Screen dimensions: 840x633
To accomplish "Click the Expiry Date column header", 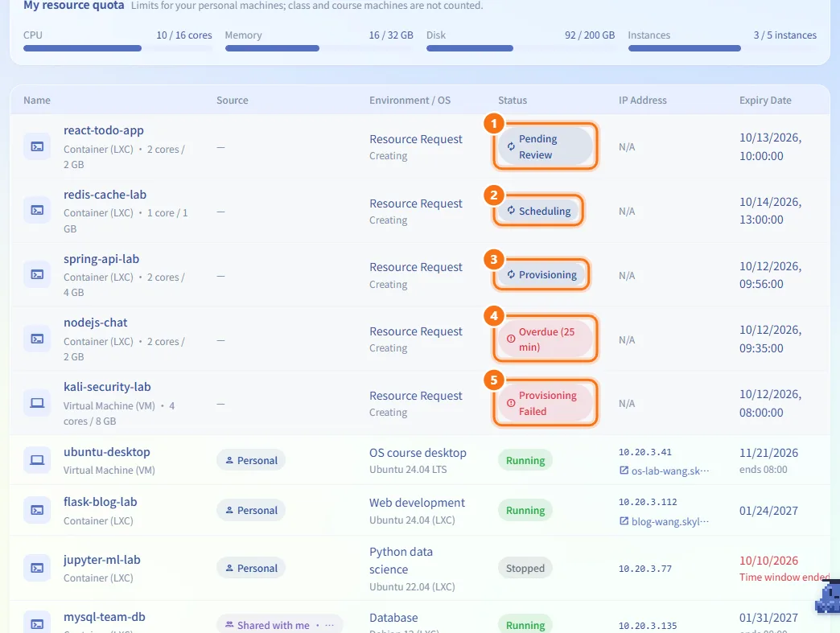I will [765, 101].
